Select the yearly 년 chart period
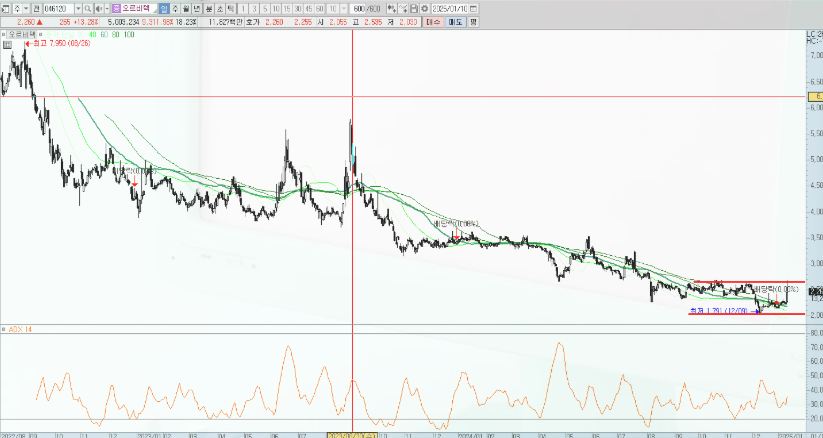 pyautogui.click(x=196, y=9)
